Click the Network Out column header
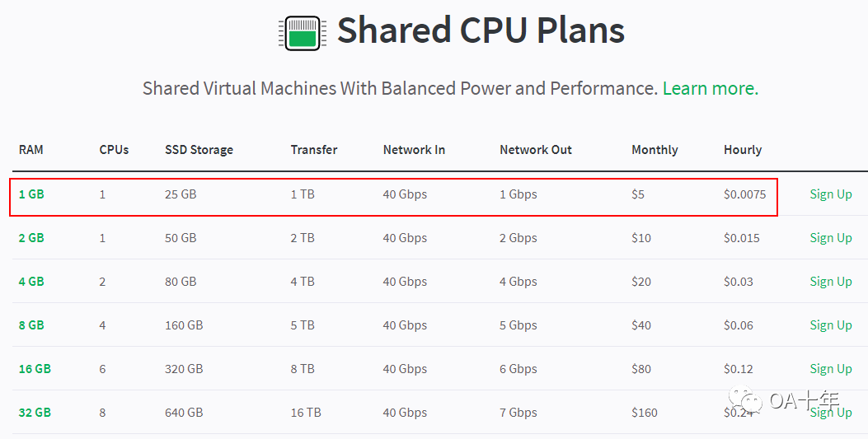This screenshot has height=439, width=868. (535, 150)
